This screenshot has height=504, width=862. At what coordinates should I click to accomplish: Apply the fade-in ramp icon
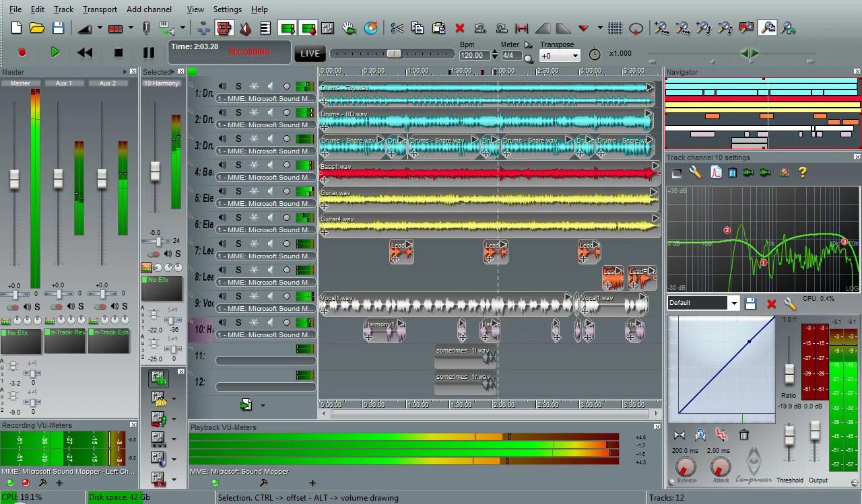[x=543, y=28]
